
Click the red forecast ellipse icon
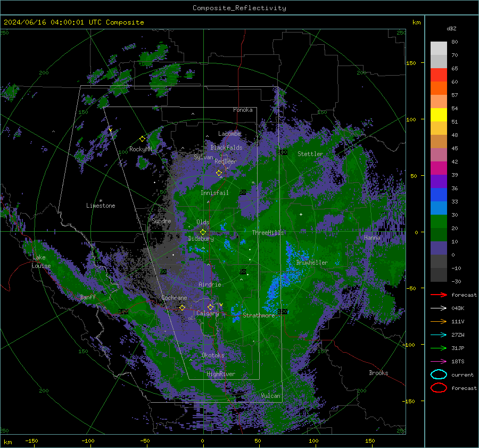[x=439, y=388]
